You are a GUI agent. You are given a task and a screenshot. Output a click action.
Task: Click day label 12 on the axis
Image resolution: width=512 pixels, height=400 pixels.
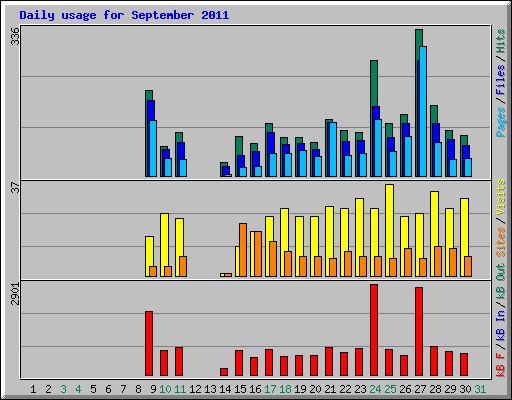(195, 389)
